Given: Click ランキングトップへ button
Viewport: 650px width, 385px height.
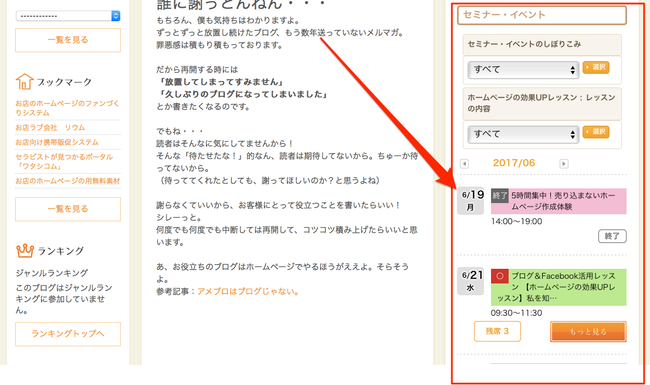Looking at the screenshot, I should tap(68, 334).
